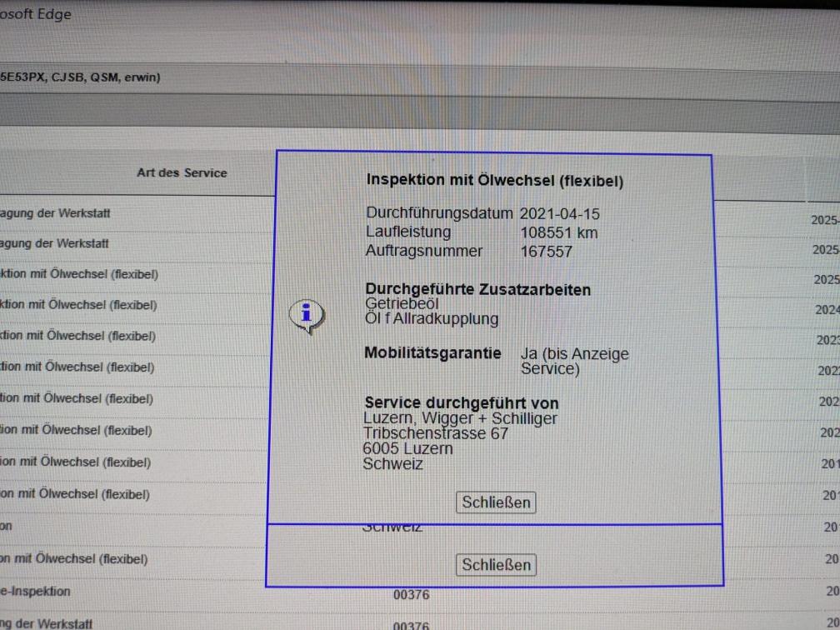Viewport: 840px width, 630px height.
Task: Sort by the Art des Service column header
Action: pos(182,172)
